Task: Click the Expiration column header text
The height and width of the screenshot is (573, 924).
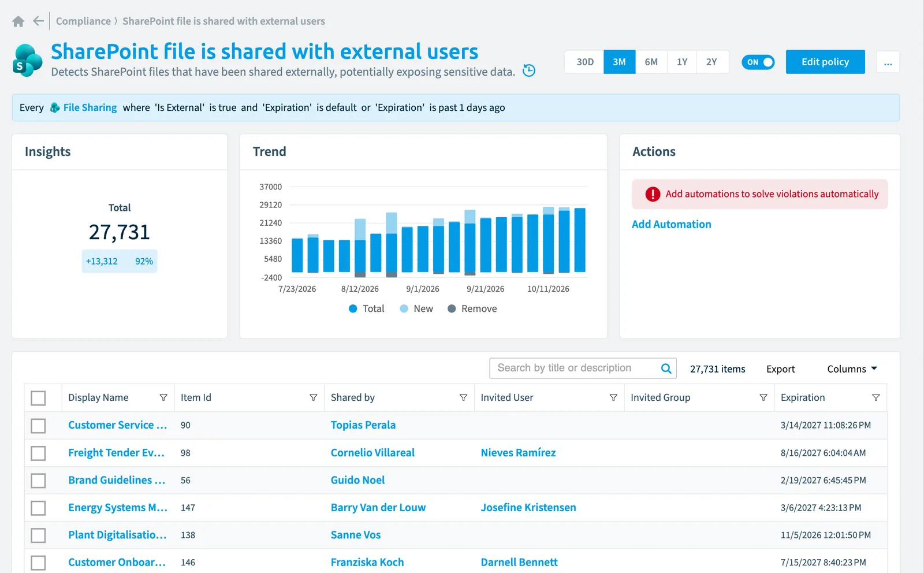Action: click(x=803, y=397)
